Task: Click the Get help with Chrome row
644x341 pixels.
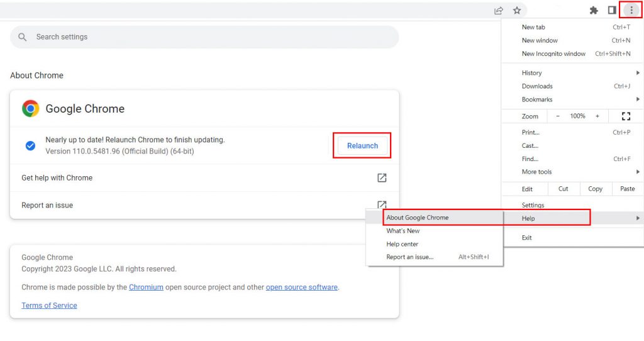Action: (x=204, y=178)
